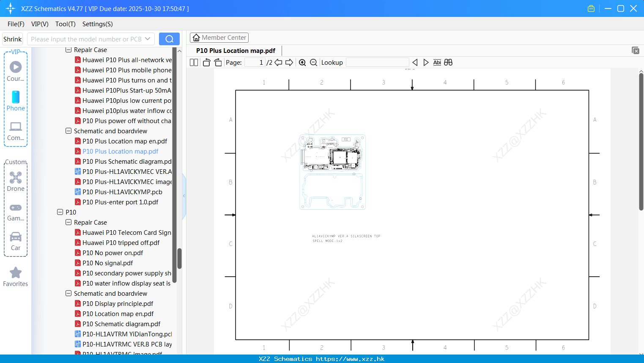
Task: Click the VIP gift icon in title bar
Action: click(591, 8)
